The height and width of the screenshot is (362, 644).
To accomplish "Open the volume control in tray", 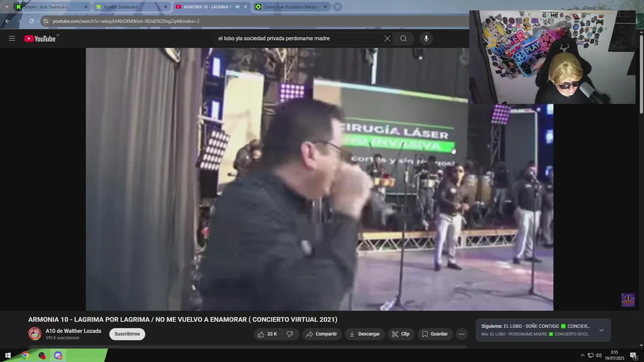I will (599, 355).
